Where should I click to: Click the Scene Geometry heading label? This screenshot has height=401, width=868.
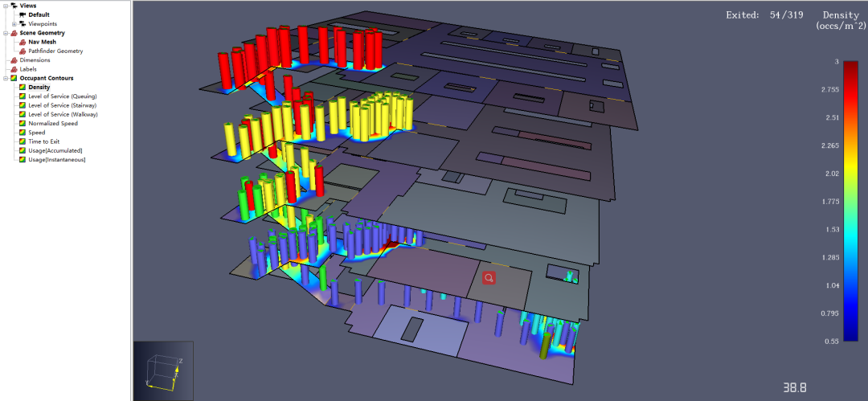click(42, 33)
